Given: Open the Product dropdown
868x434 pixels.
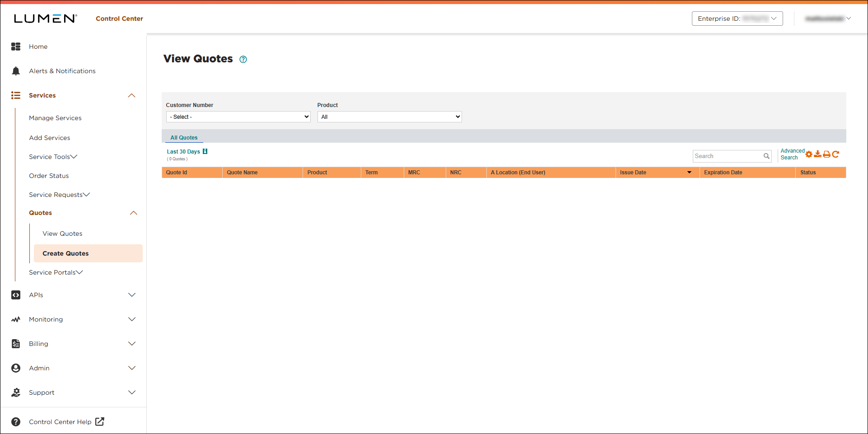Looking at the screenshot, I should [x=389, y=117].
